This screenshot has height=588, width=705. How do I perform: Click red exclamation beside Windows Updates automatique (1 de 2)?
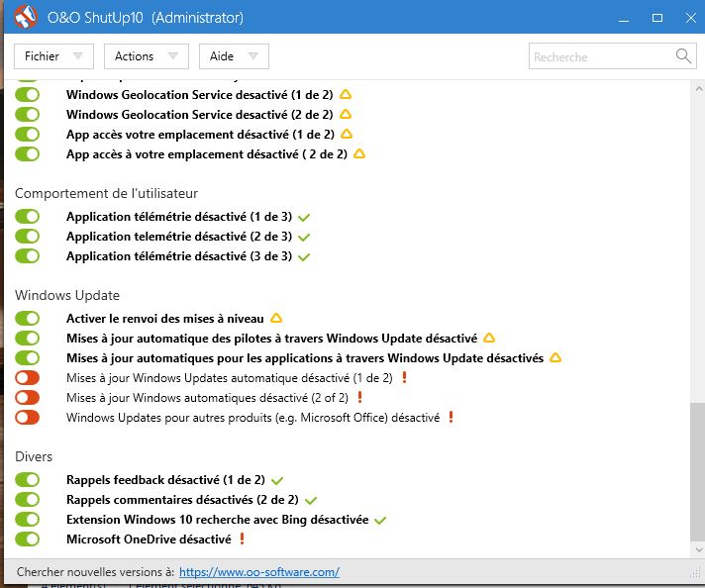[x=404, y=377]
